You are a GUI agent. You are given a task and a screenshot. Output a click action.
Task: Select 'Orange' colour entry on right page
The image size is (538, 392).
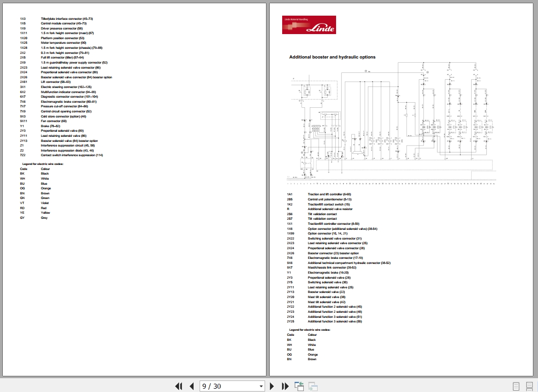(313, 355)
